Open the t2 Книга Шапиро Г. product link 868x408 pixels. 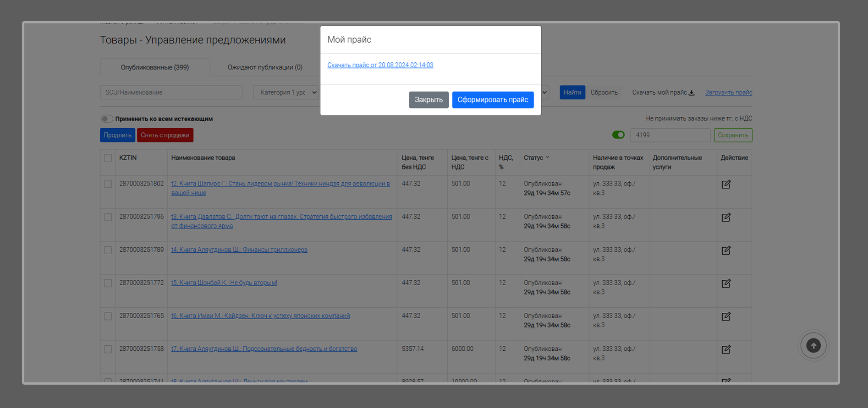point(280,188)
